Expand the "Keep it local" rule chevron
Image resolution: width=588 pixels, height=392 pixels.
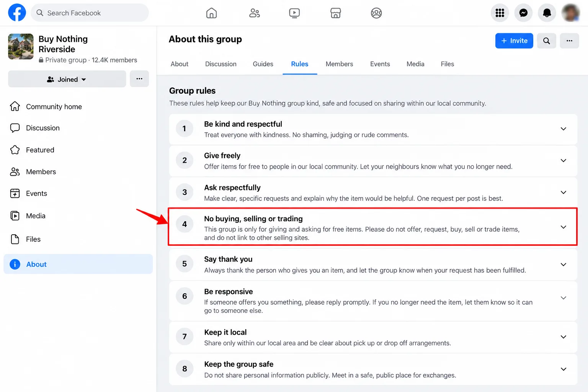pyautogui.click(x=563, y=337)
